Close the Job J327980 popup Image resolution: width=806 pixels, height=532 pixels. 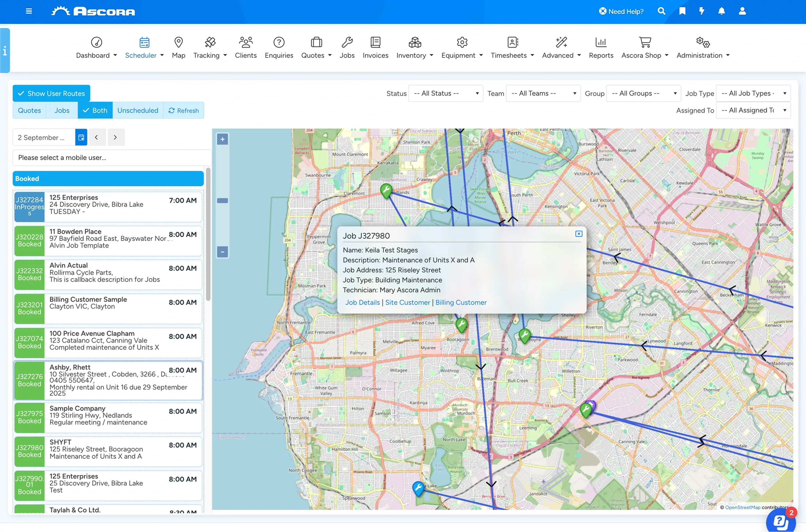(579, 234)
